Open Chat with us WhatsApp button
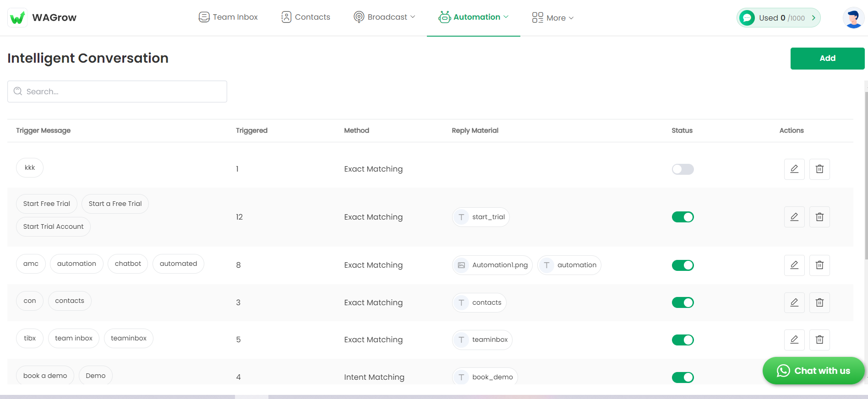 coord(813,371)
